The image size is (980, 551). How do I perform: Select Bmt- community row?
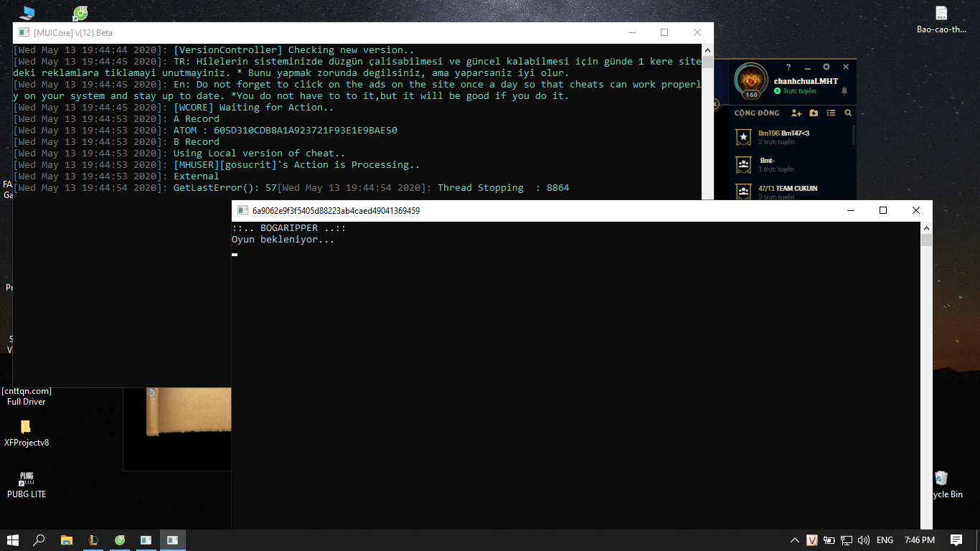click(792, 164)
